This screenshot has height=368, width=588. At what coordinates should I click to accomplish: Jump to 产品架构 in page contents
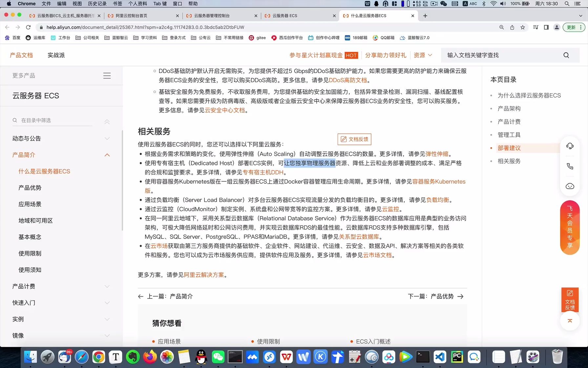[509, 108]
